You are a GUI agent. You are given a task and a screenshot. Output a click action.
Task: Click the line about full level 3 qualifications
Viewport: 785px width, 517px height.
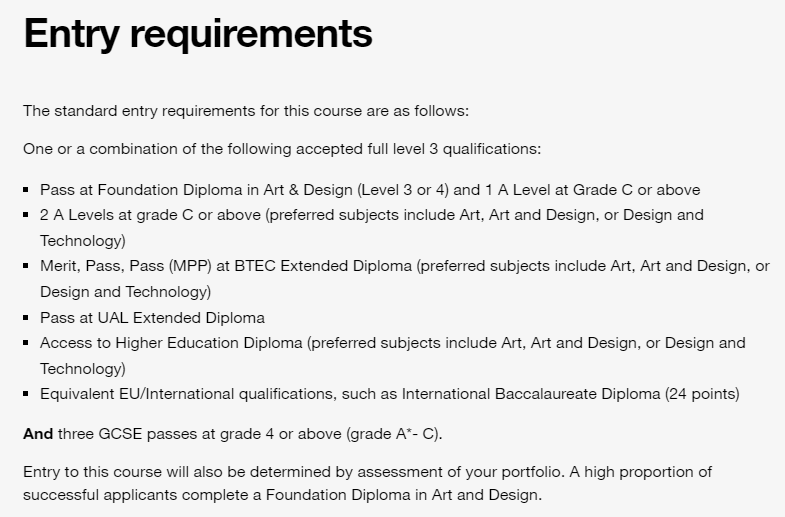pyautogui.click(x=282, y=149)
